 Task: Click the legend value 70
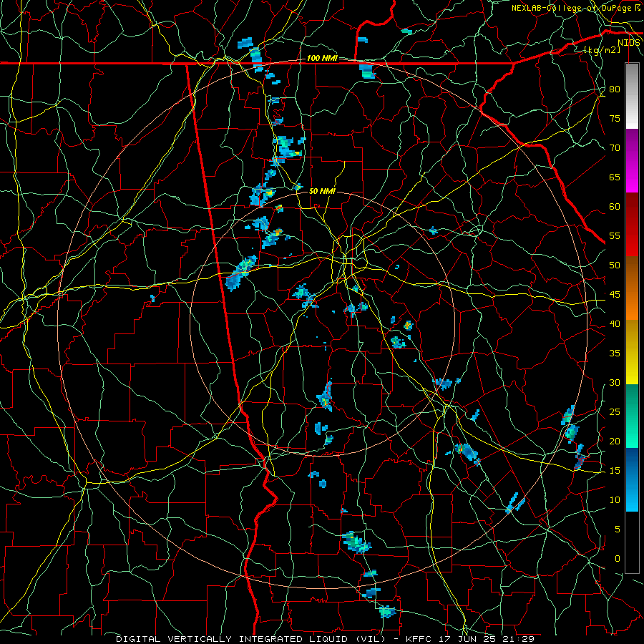click(x=615, y=148)
